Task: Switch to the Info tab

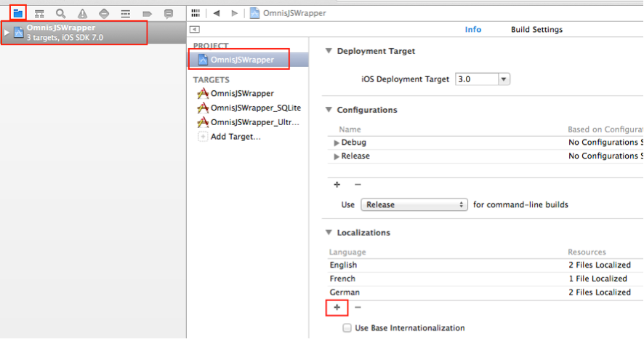Action: (472, 30)
